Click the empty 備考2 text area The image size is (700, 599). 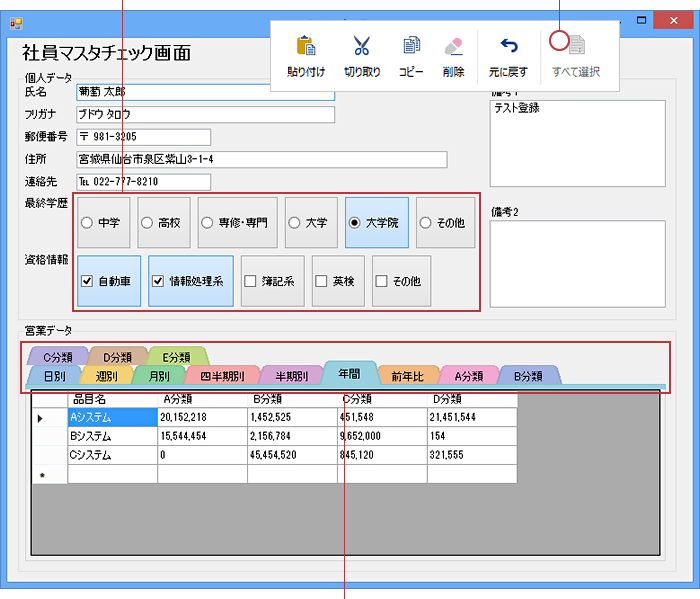pyautogui.click(x=578, y=264)
